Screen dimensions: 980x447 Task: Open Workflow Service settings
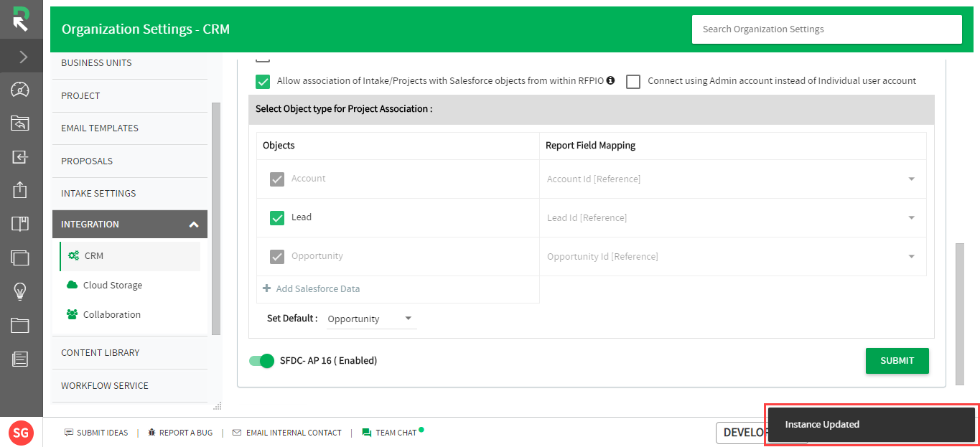click(130, 385)
